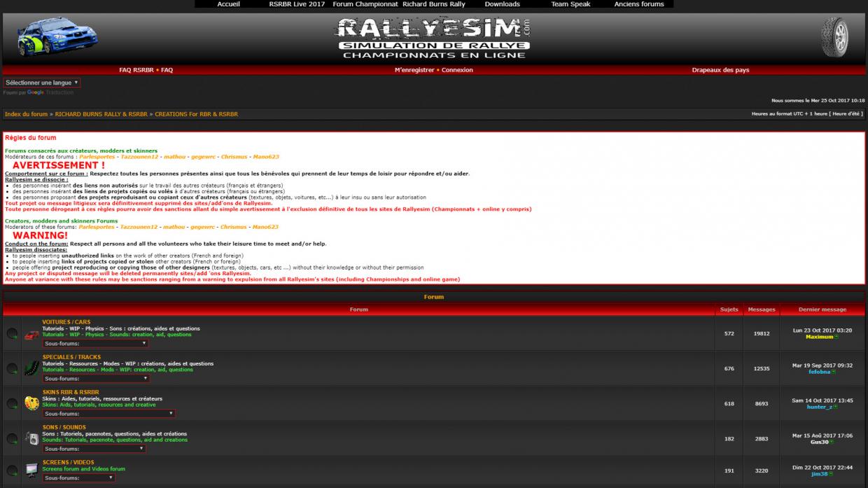Click the 676 topics count
Viewport: 868px width, 488px height.
click(x=729, y=369)
